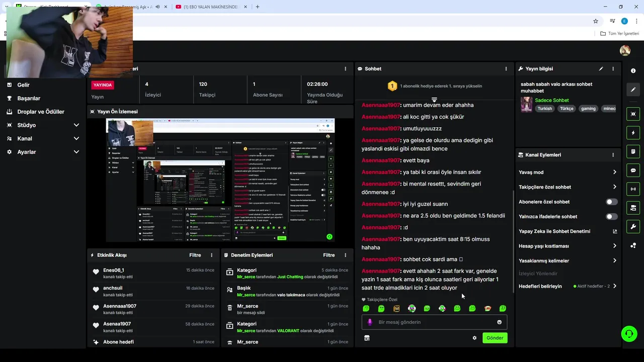This screenshot has height=362, width=644.
Task: Toggle Yalnızca ifadelerle sohbet switch
Action: coord(612,217)
